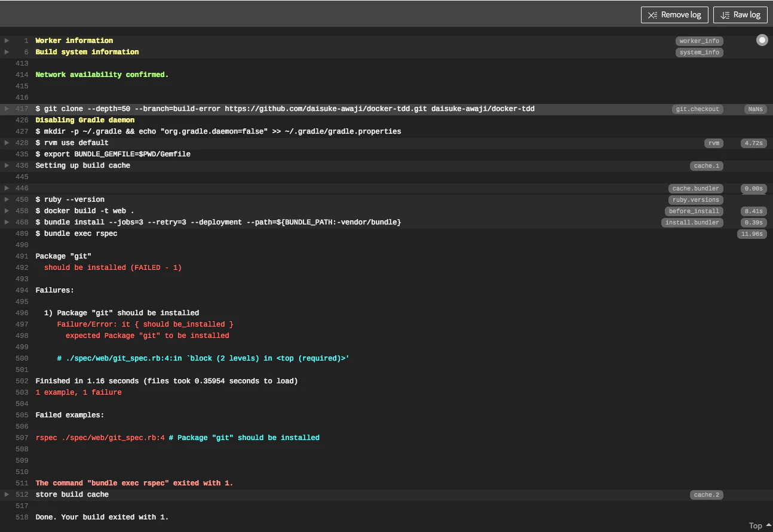
Task: Click the before_install tag
Action: pos(694,211)
